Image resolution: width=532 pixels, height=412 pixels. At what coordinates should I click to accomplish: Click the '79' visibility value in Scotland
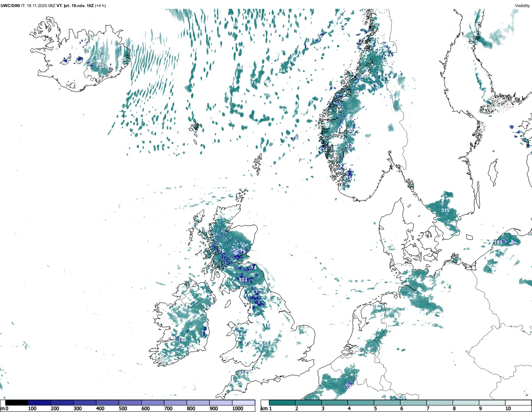pos(243,252)
